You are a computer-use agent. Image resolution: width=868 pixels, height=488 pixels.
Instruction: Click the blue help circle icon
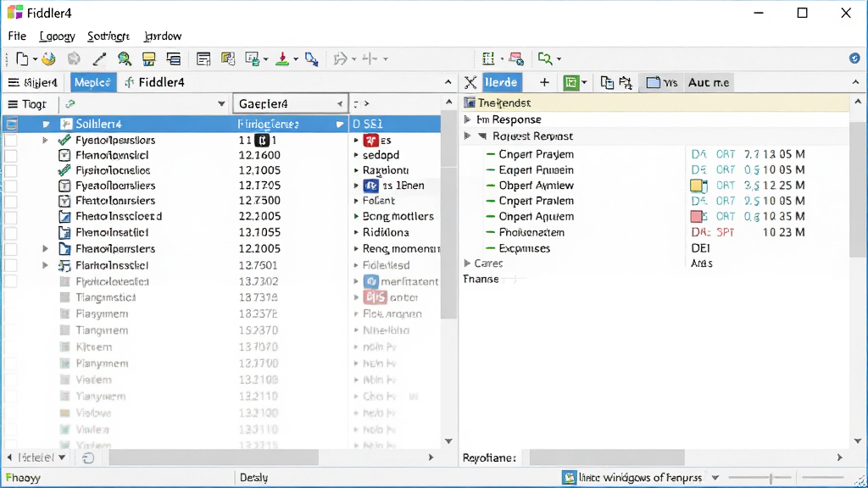coord(854,58)
